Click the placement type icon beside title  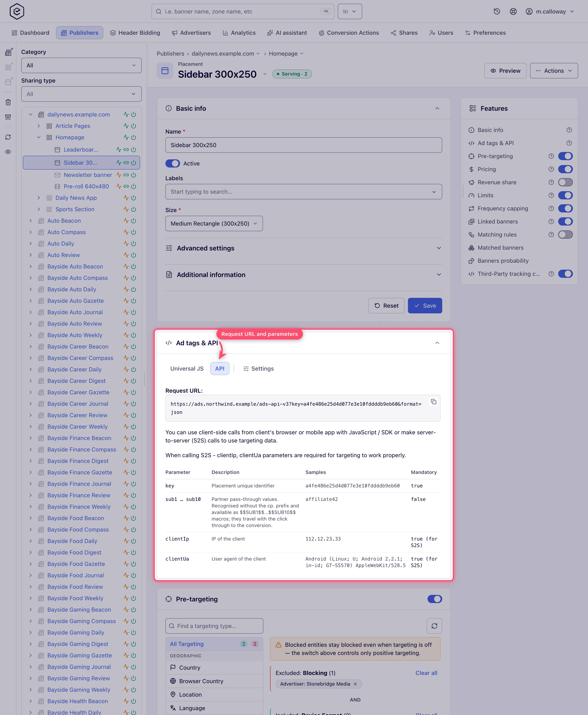[165, 70]
